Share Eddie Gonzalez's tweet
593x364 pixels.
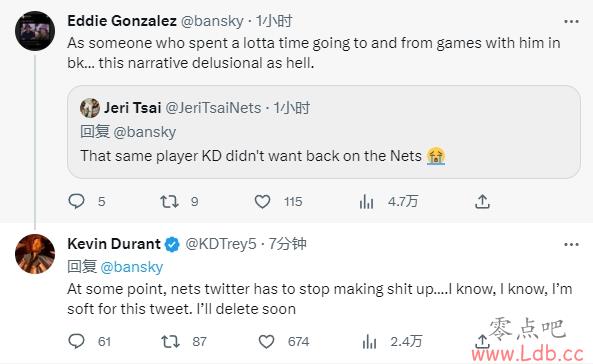coord(482,202)
